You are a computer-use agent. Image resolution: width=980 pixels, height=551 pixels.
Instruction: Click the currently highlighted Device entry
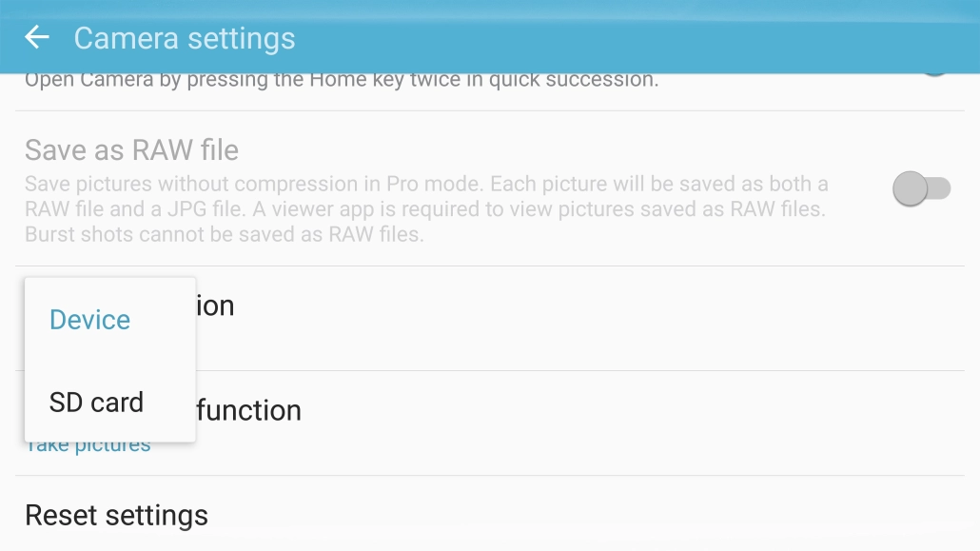click(89, 319)
